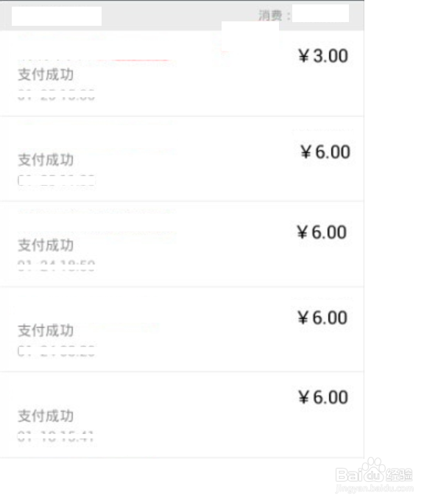Click the masked timestamp of second transaction
Viewport: 438px width, 504px height.
57,181
